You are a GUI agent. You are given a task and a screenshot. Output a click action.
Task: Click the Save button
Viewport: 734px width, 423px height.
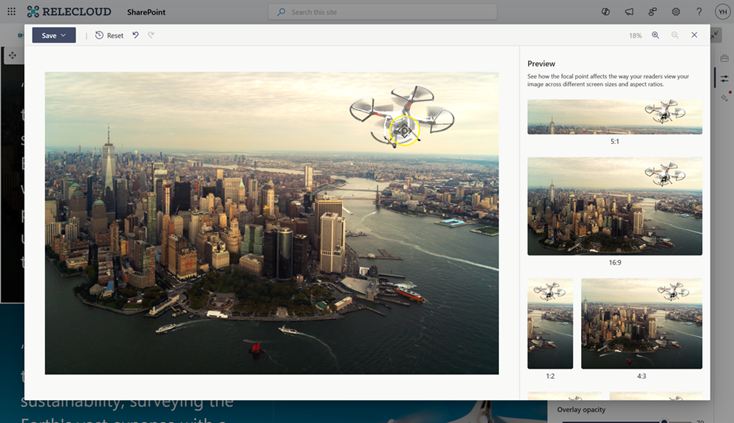pos(48,35)
